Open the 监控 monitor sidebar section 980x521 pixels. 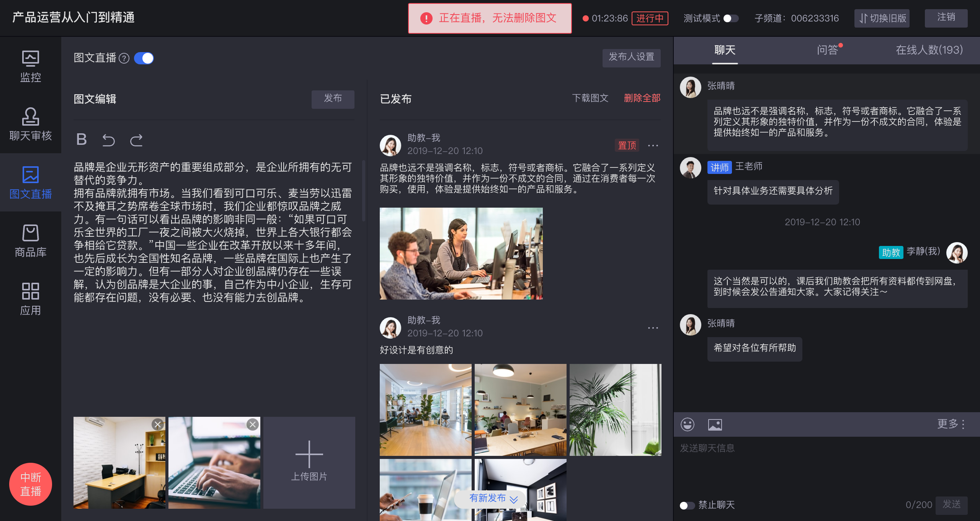[x=31, y=67]
